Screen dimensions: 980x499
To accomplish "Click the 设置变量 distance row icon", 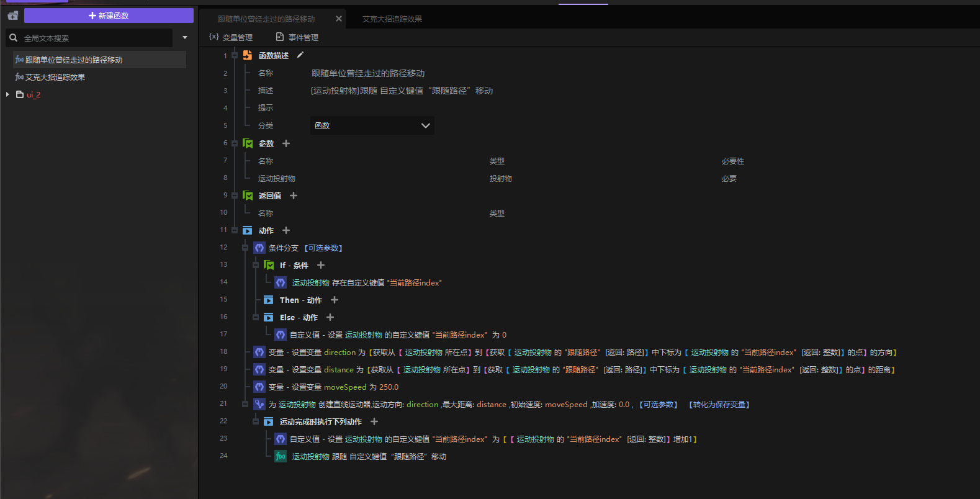I will [259, 369].
